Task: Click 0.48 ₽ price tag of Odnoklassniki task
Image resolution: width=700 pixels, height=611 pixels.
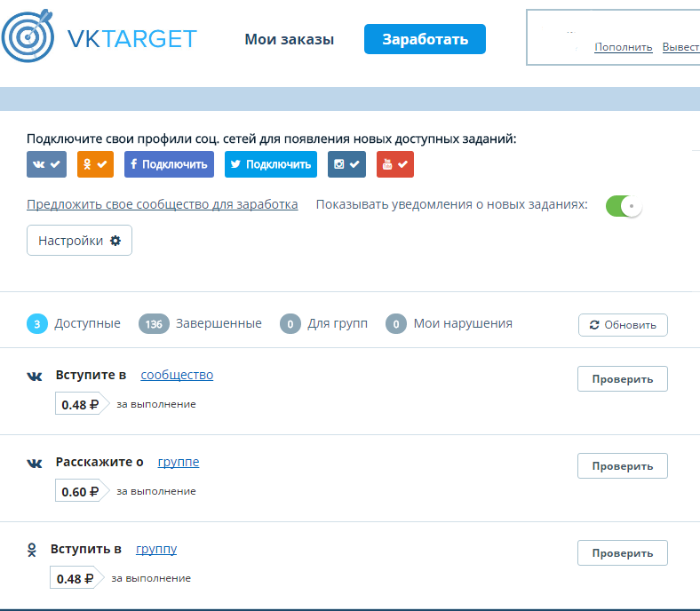Action: point(76,577)
